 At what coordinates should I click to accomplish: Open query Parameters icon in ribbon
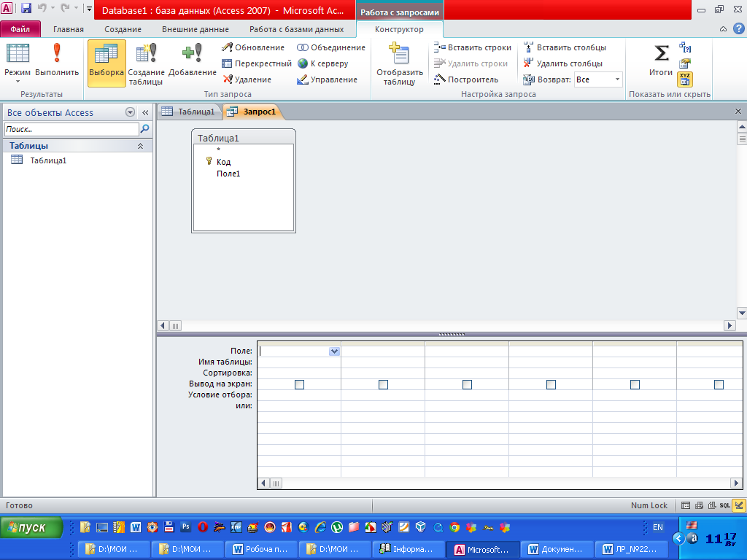[x=685, y=47]
